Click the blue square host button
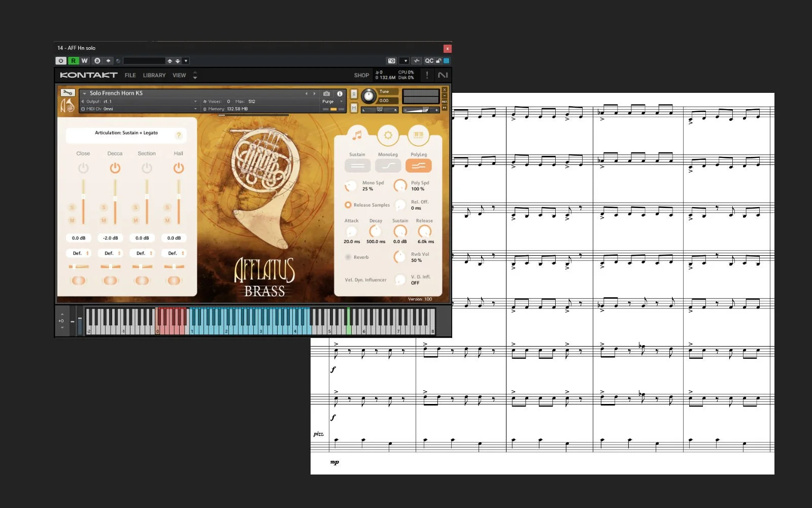This screenshot has height=508, width=812. click(x=447, y=61)
